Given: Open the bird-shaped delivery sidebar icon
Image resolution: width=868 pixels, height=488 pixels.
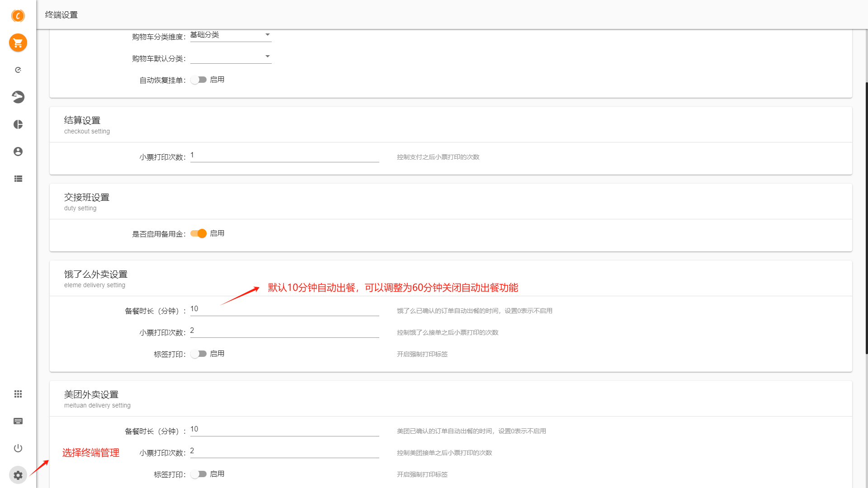Looking at the screenshot, I should tap(18, 97).
